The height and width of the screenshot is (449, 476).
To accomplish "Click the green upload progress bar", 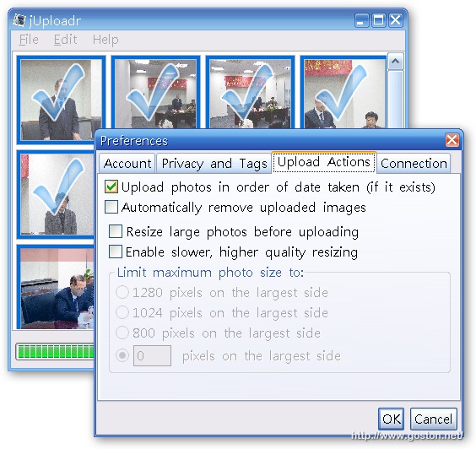I will click(x=55, y=352).
